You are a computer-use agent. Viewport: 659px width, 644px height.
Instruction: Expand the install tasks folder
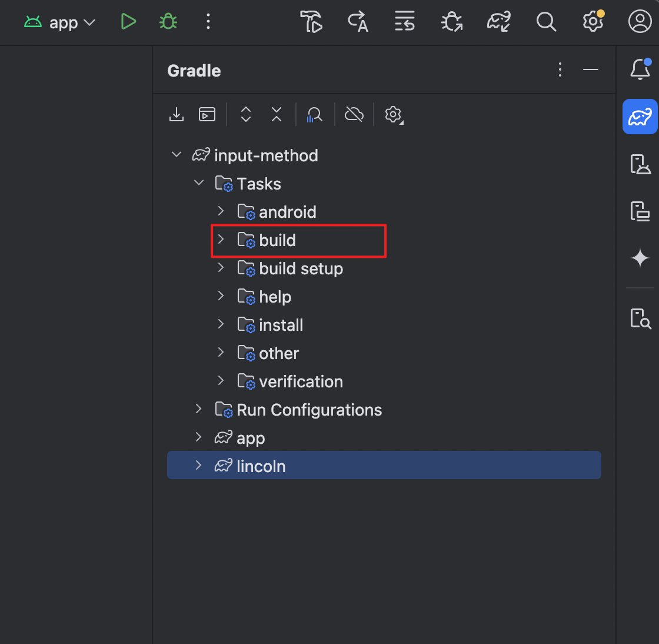[x=221, y=324]
